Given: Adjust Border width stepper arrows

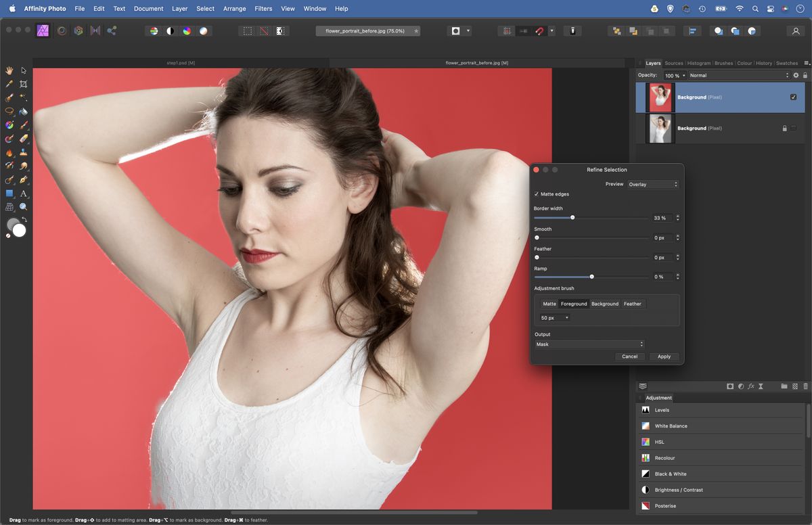Looking at the screenshot, I should (x=677, y=218).
